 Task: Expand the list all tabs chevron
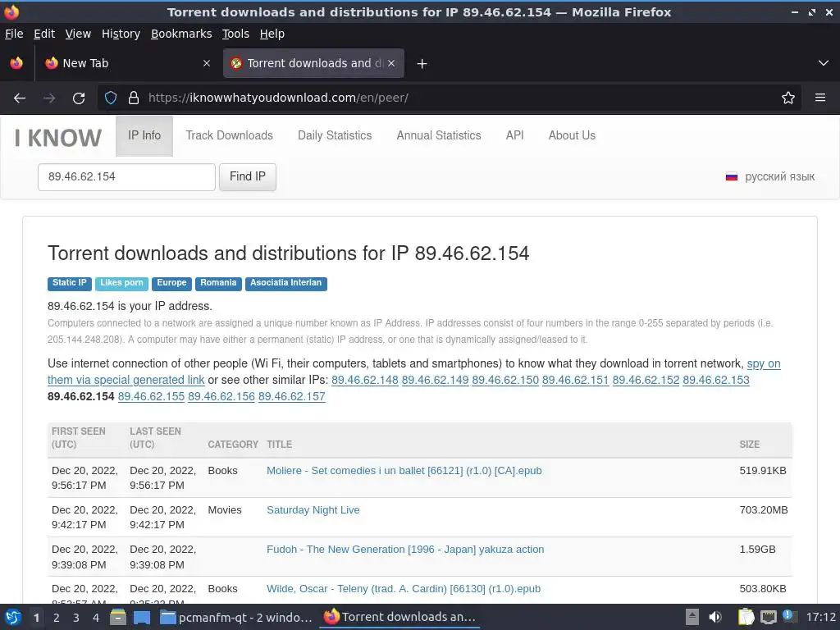[824, 63]
